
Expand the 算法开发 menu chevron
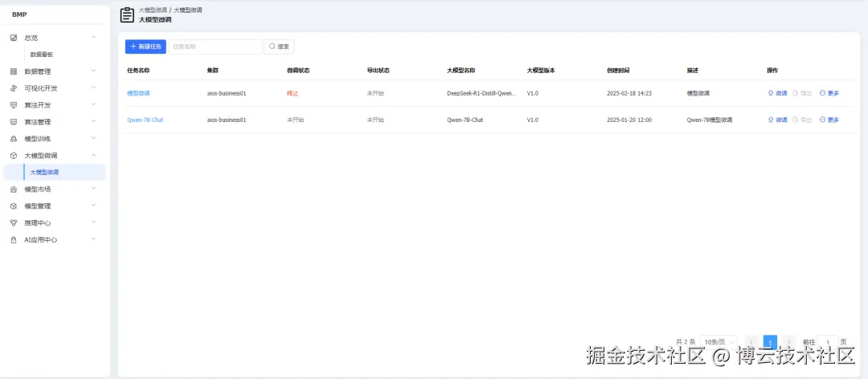(93, 104)
